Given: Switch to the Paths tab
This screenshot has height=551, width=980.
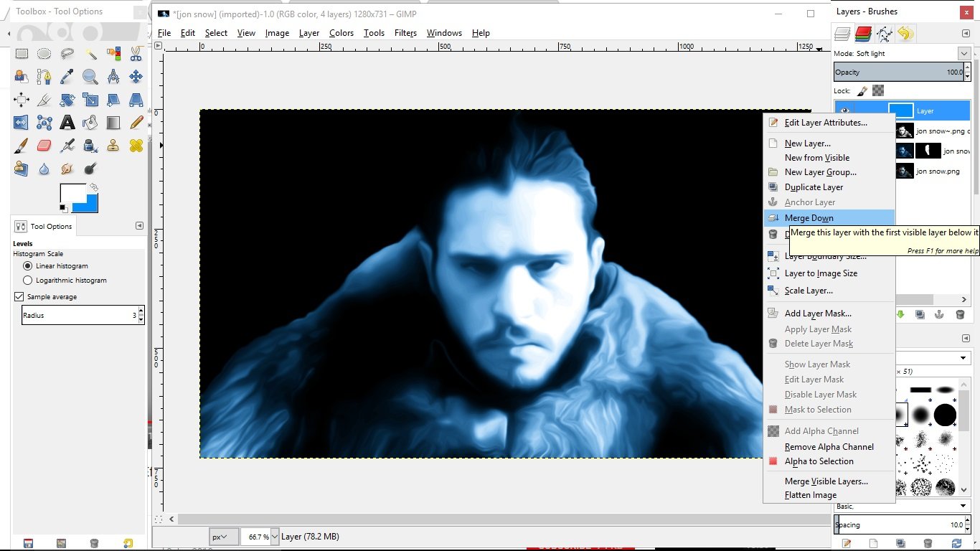Looking at the screenshot, I should (x=885, y=34).
